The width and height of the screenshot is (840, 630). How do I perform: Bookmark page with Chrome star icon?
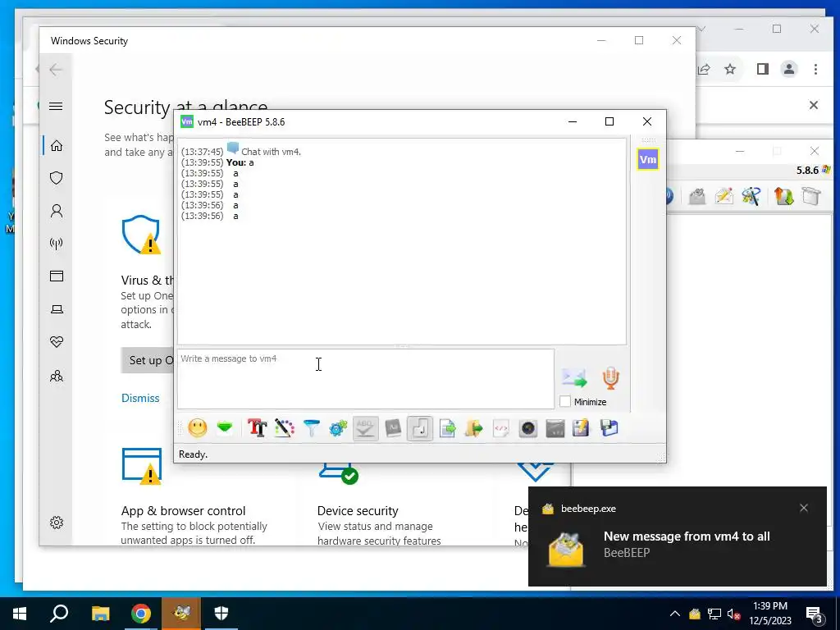point(730,69)
